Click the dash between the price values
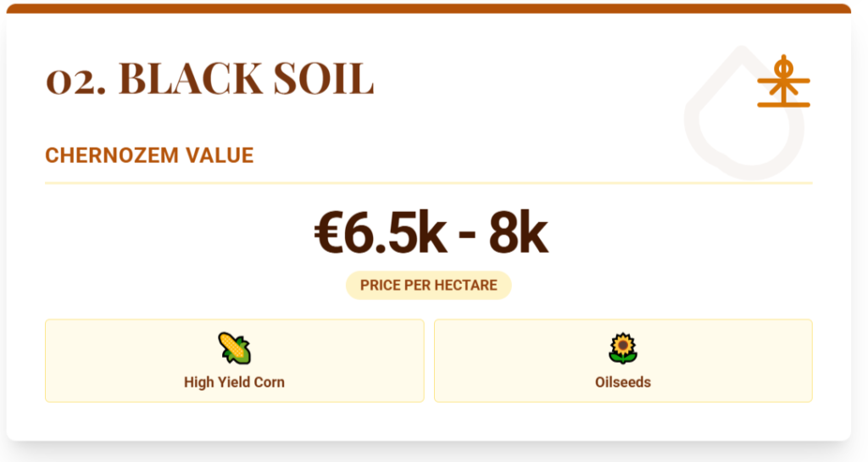Image resolution: width=868 pixels, height=462 pixels. [467, 239]
